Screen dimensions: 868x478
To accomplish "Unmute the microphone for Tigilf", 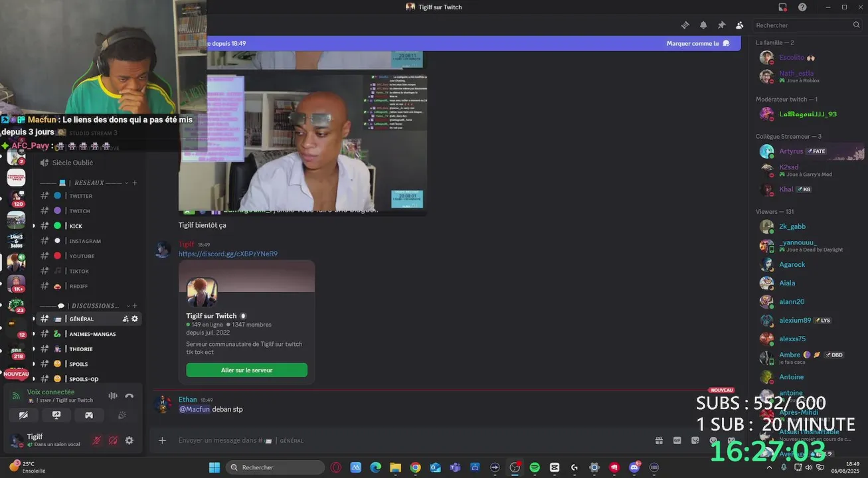I will (97, 440).
